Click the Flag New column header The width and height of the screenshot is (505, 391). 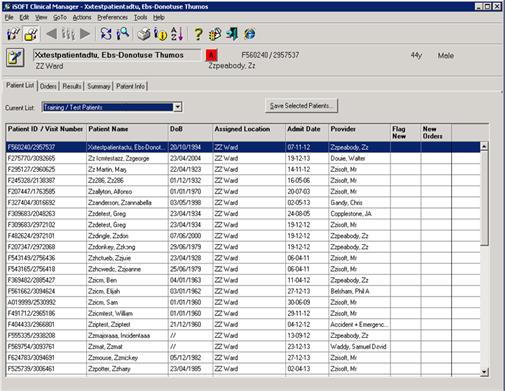tap(405, 132)
